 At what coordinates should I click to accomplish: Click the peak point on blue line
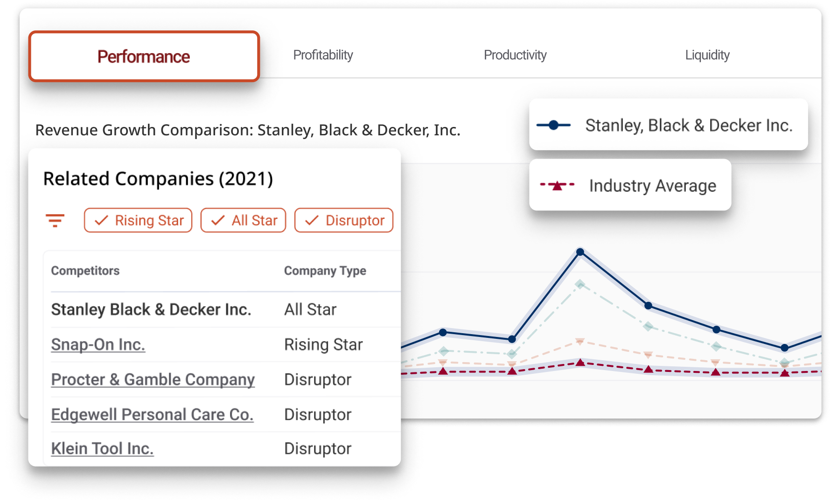(x=580, y=252)
